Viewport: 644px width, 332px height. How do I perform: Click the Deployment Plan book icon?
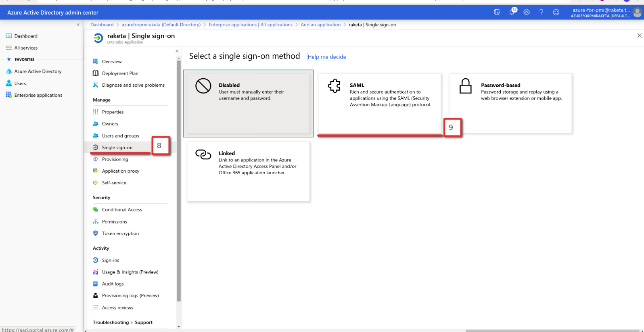click(96, 73)
